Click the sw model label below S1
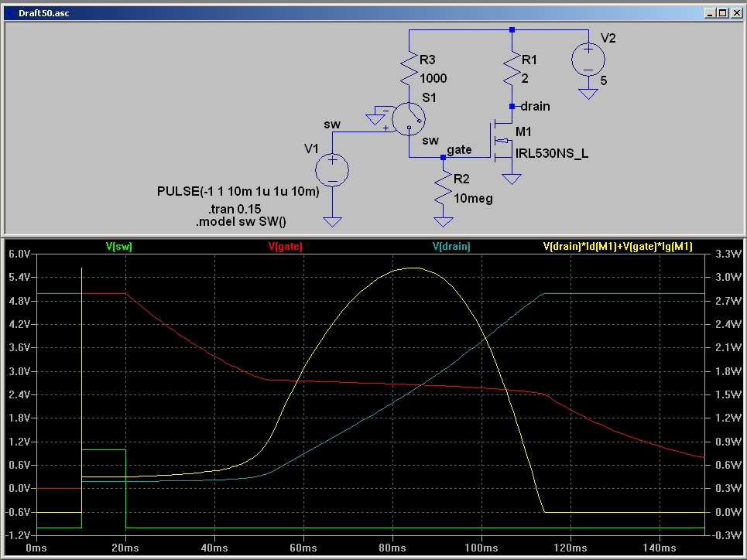Image resolution: width=747 pixels, height=560 pixels. click(x=430, y=141)
